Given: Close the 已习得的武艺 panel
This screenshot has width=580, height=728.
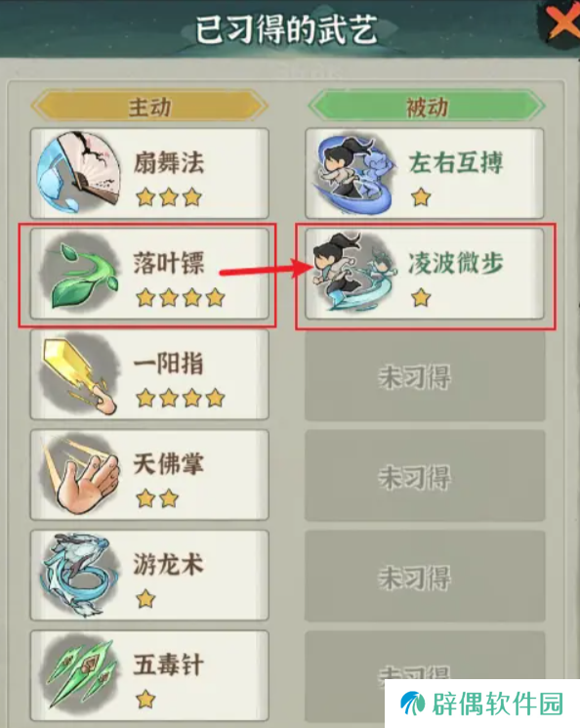Looking at the screenshot, I should [563, 21].
